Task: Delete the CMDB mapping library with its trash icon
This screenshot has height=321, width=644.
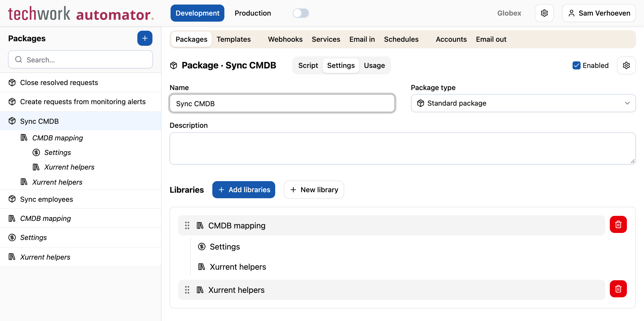Action: pyautogui.click(x=618, y=224)
